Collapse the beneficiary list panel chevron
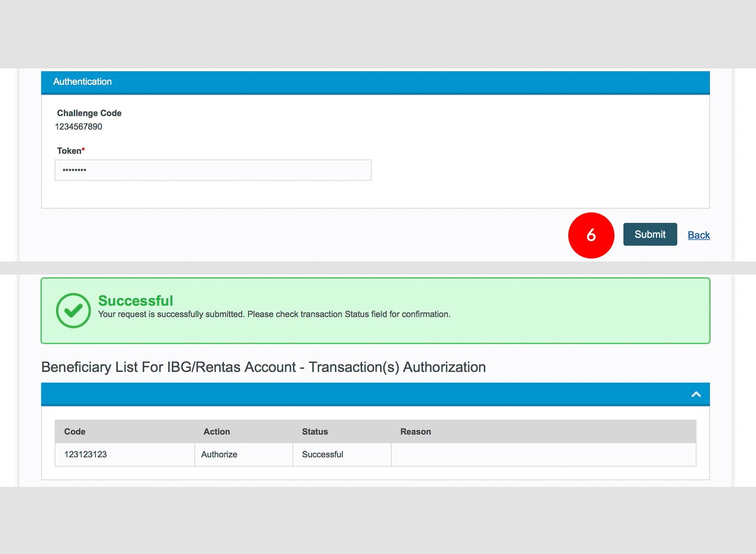 696,394
